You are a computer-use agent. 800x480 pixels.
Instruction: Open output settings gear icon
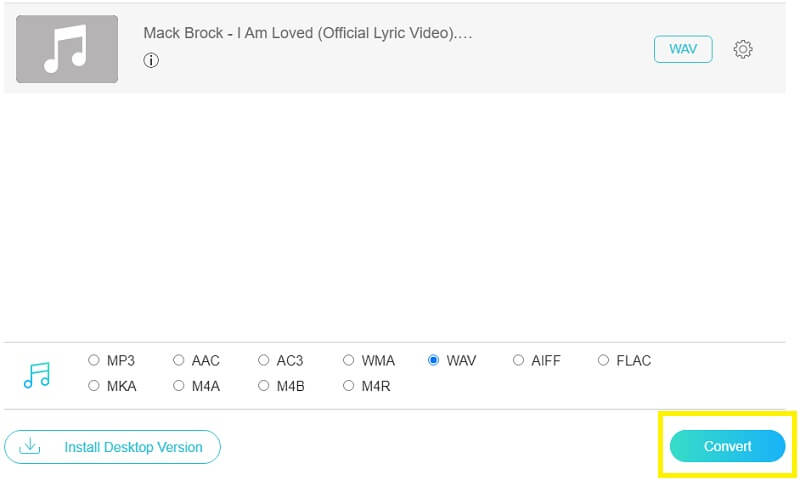(743, 49)
